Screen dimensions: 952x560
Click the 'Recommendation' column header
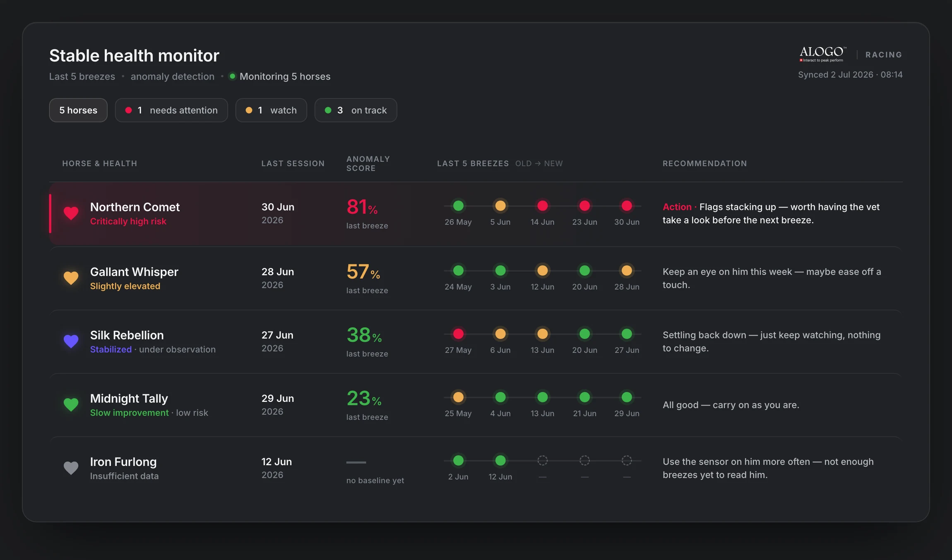point(705,163)
